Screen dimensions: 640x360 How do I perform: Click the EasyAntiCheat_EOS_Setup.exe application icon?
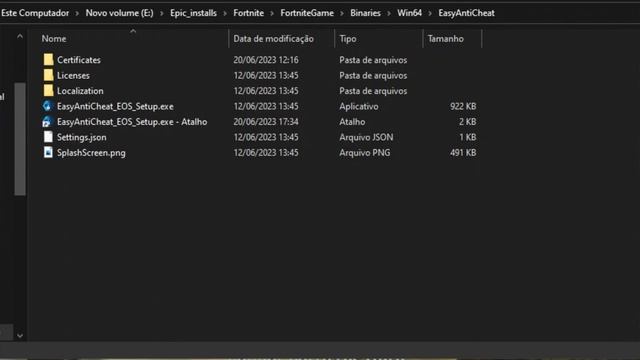tap(47, 106)
